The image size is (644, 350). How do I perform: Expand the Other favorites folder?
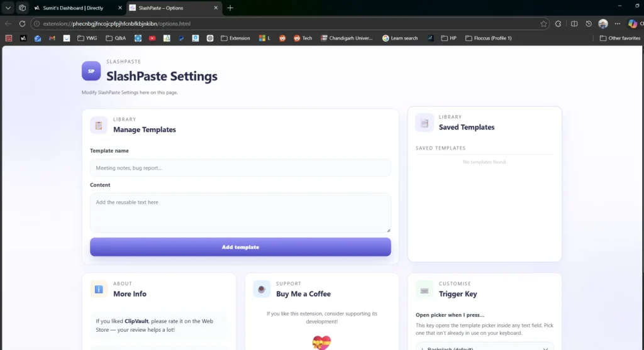620,38
